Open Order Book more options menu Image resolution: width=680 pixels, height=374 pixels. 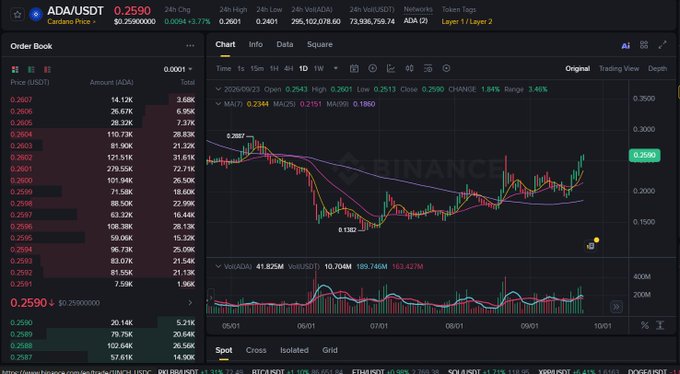pyautogui.click(x=190, y=46)
